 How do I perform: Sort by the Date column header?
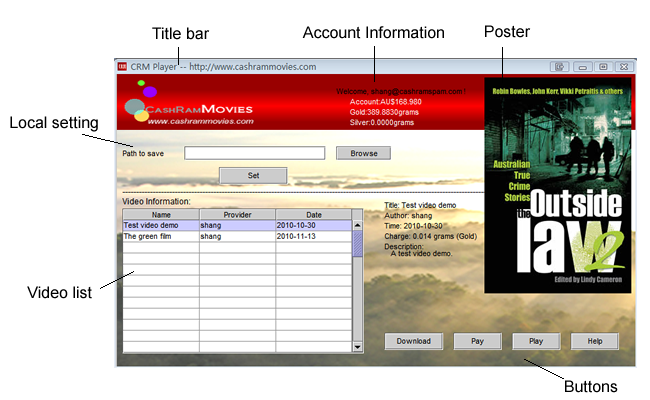click(x=313, y=215)
